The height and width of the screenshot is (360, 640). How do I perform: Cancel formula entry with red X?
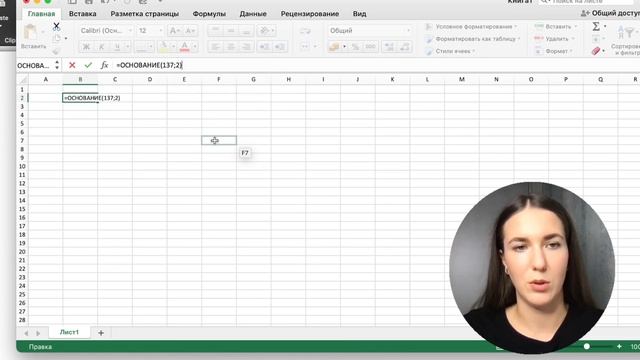[72, 65]
